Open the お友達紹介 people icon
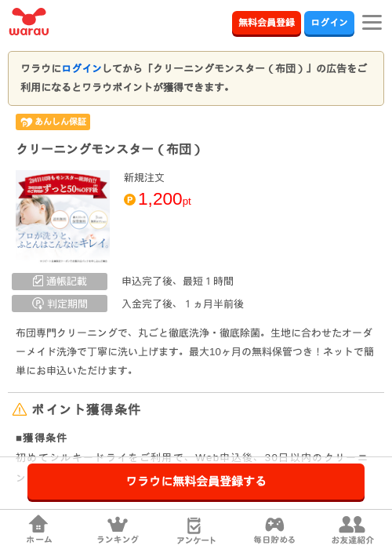The width and height of the screenshot is (392, 549). [x=352, y=524]
